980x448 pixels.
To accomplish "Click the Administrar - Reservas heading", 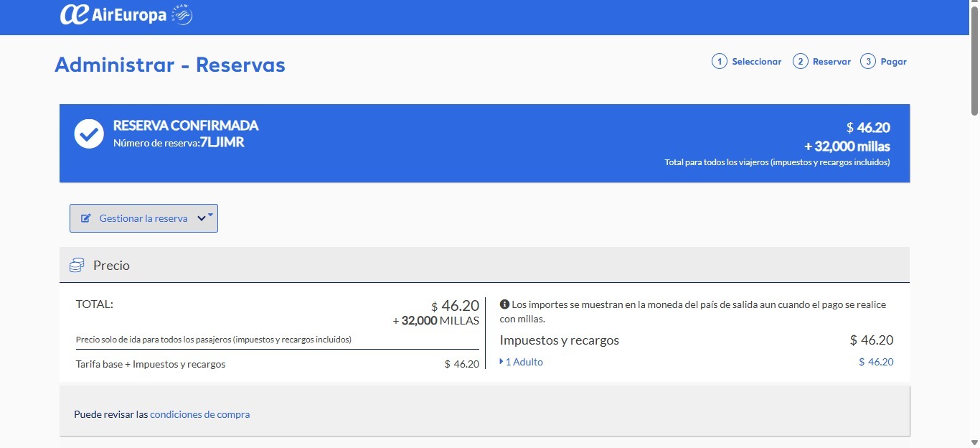I will [170, 65].
